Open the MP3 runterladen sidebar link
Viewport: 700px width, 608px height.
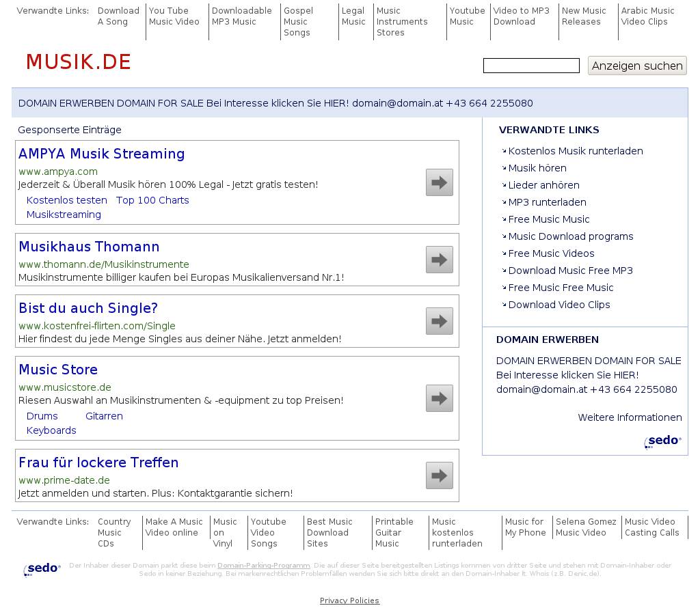pos(547,202)
